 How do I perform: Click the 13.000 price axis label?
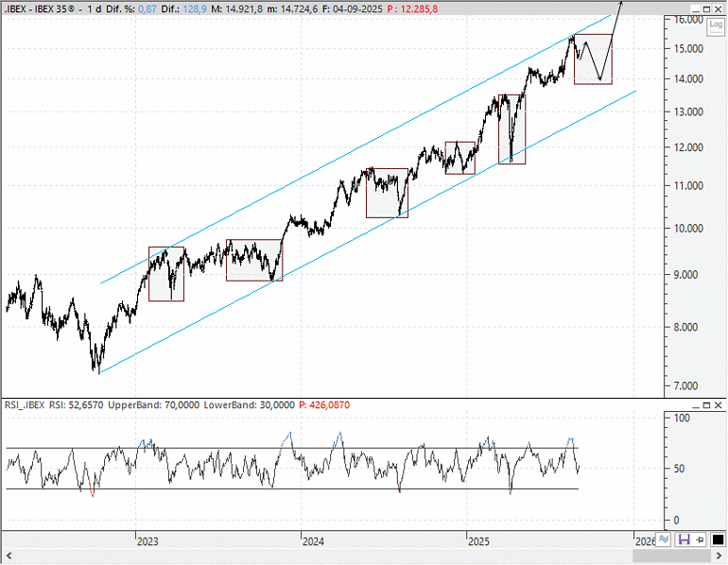click(689, 111)
